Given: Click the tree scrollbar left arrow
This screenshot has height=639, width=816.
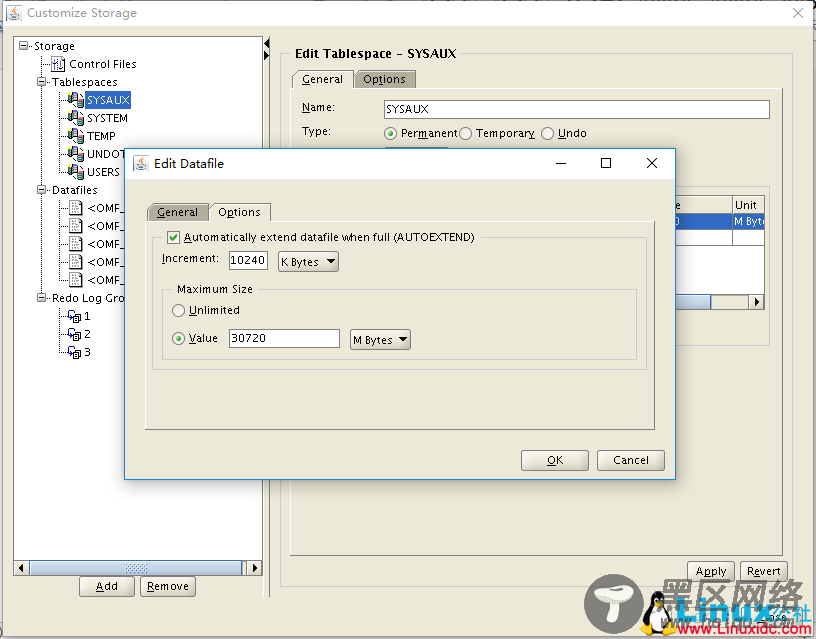Looking at the screenshot, I should tap(21, 568).
